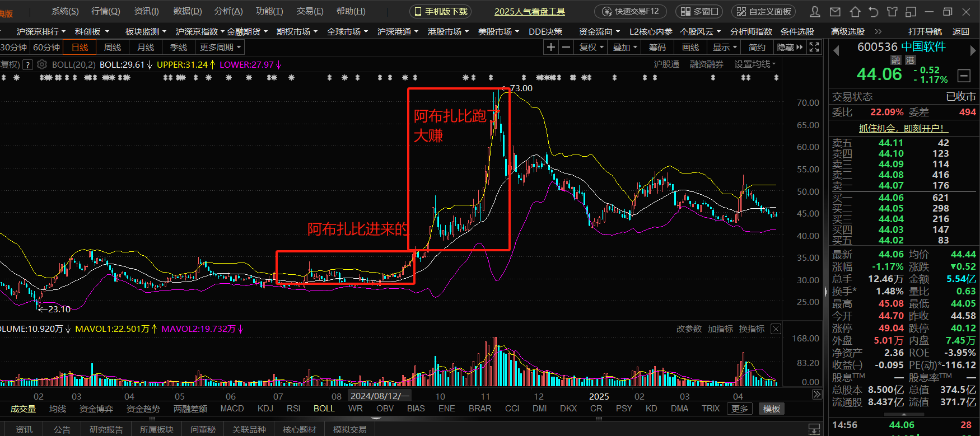980x436 pixels.
Task: Open 叠加 overlay dropdown
Action: (625, 47)
